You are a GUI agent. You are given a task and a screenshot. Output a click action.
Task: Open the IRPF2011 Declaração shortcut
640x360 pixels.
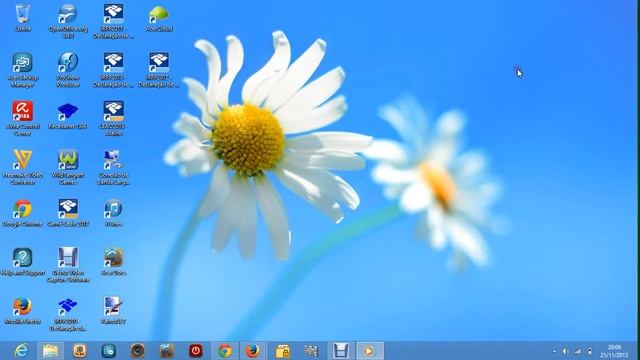click(x=113, y=21)
